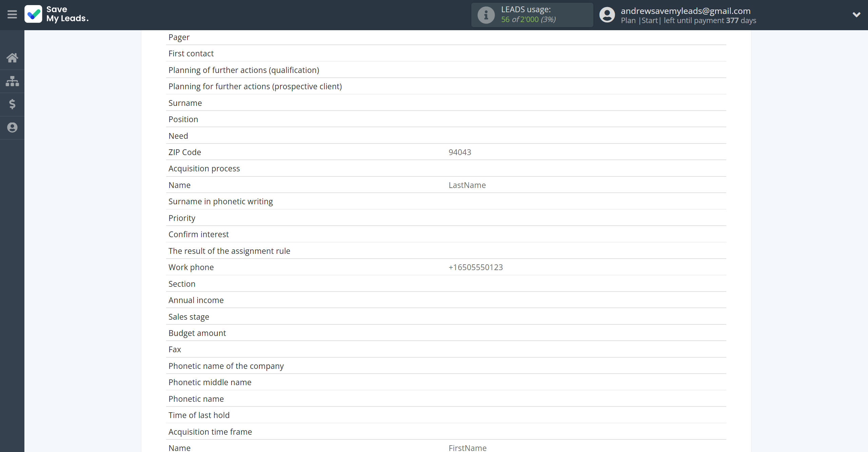
Task: Click the Save My Leads logo
Action: point(57,14)
